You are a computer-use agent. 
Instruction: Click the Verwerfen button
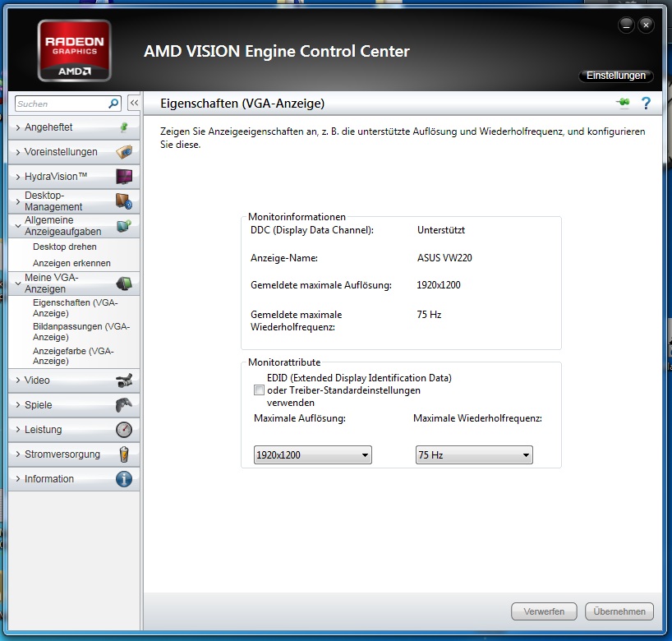pyautogui.click(x=544, y=611)
